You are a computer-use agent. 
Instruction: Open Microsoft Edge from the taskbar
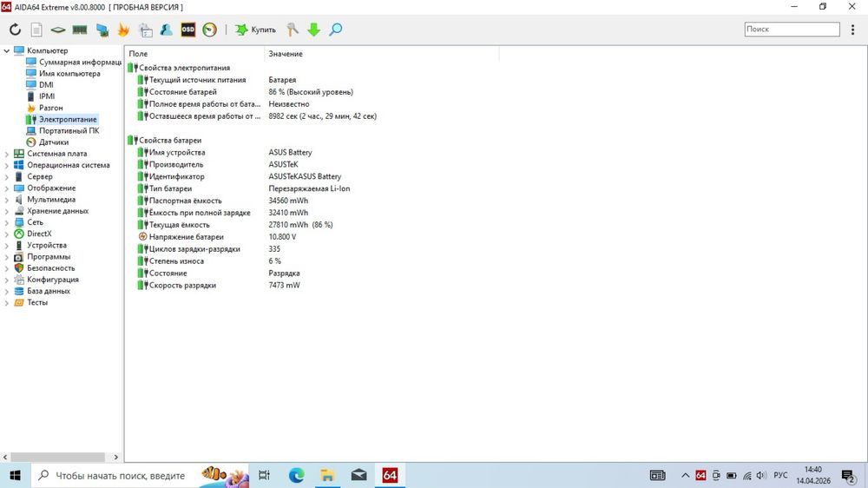[296, 475]
